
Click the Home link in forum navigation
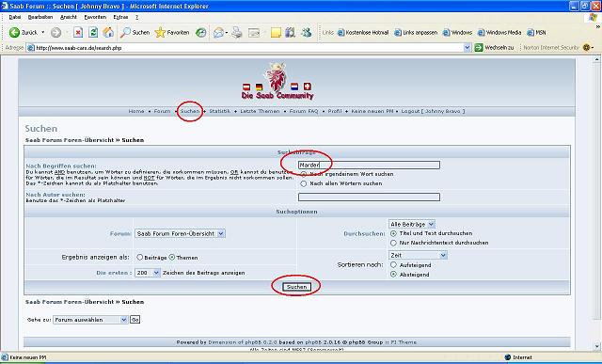coord(136,111)
